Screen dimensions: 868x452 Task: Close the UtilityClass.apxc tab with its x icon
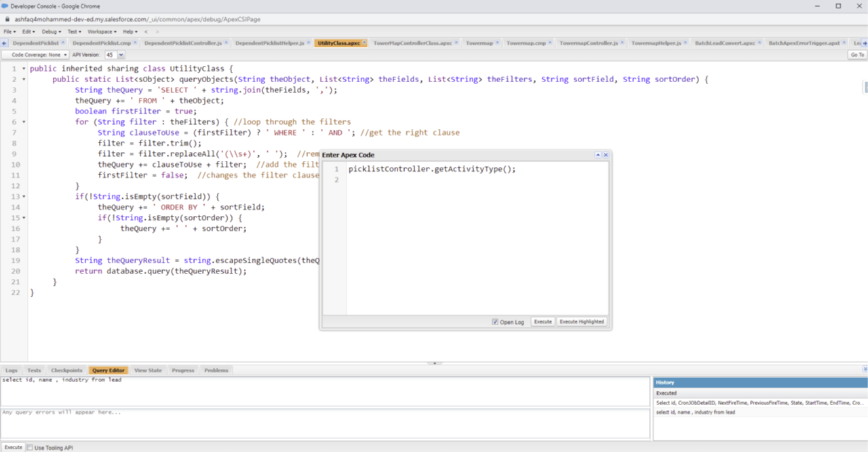[364, 41]
